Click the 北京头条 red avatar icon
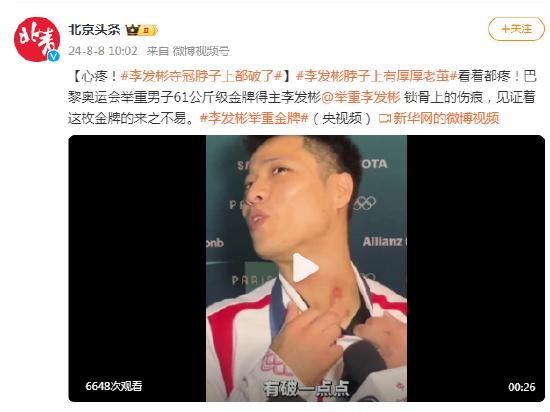Viewport: 550px width, 412px height. click(x=36, y=39)
